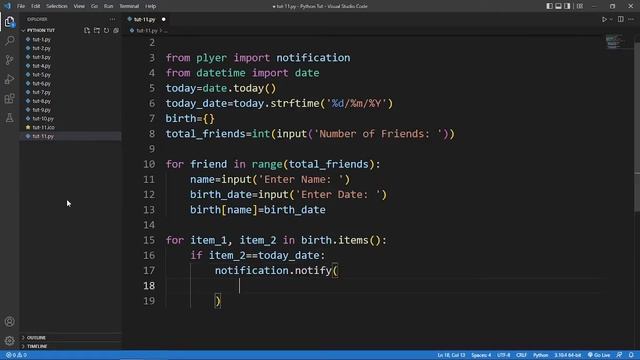Open tut-1.py in Explorer
The width and height of the screenshot is (640, 360).
pyautogui.click(x=41, y=39)
